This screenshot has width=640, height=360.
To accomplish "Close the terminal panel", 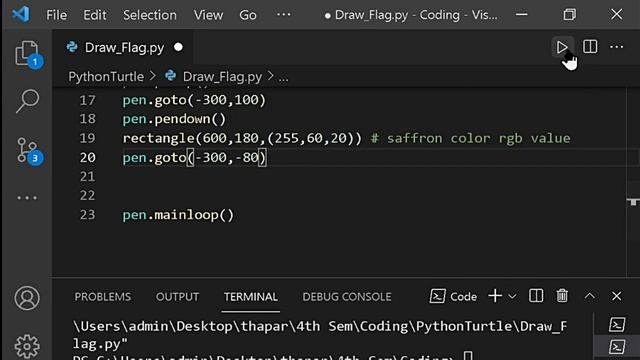I will pos(616,296).
